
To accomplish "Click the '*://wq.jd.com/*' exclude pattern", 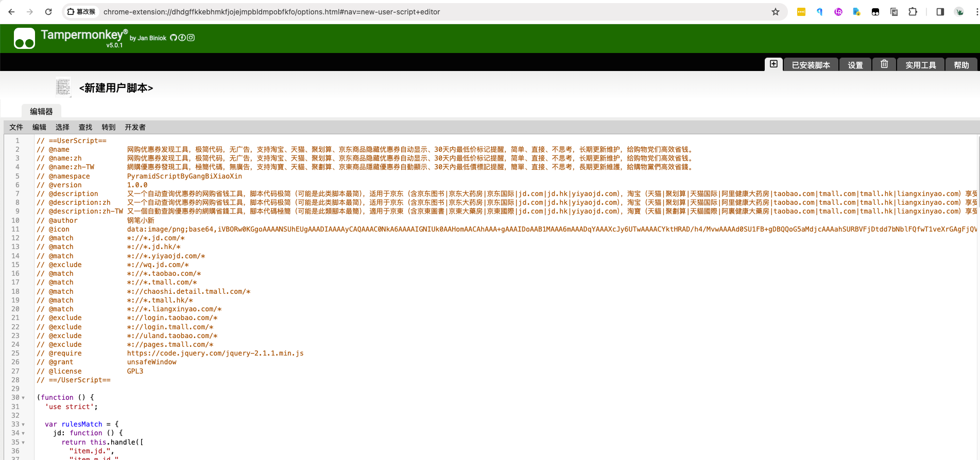I will [x=158, y=264].
